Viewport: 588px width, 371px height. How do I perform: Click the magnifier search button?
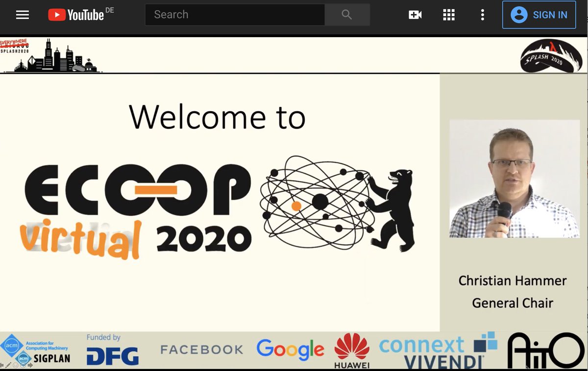(347, 15)
